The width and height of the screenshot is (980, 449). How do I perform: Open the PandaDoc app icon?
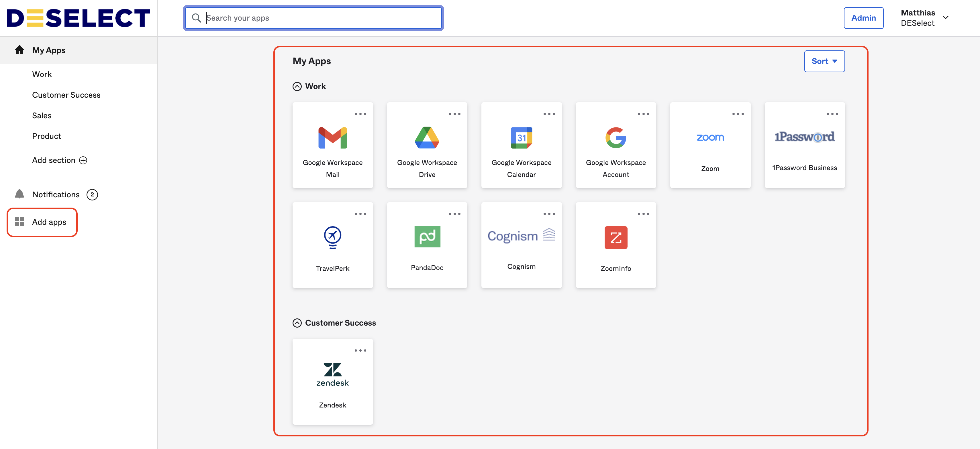click(x=427, y=237)
